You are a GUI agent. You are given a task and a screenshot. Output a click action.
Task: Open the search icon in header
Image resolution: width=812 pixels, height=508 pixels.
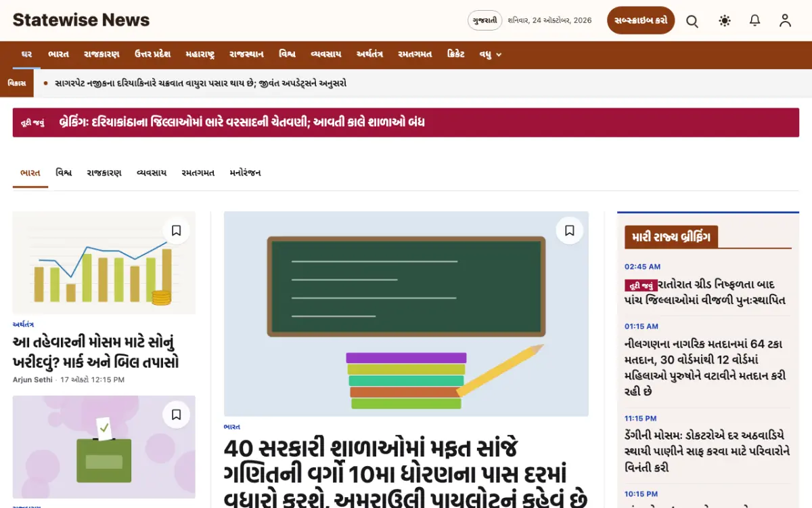coord(692,21)
